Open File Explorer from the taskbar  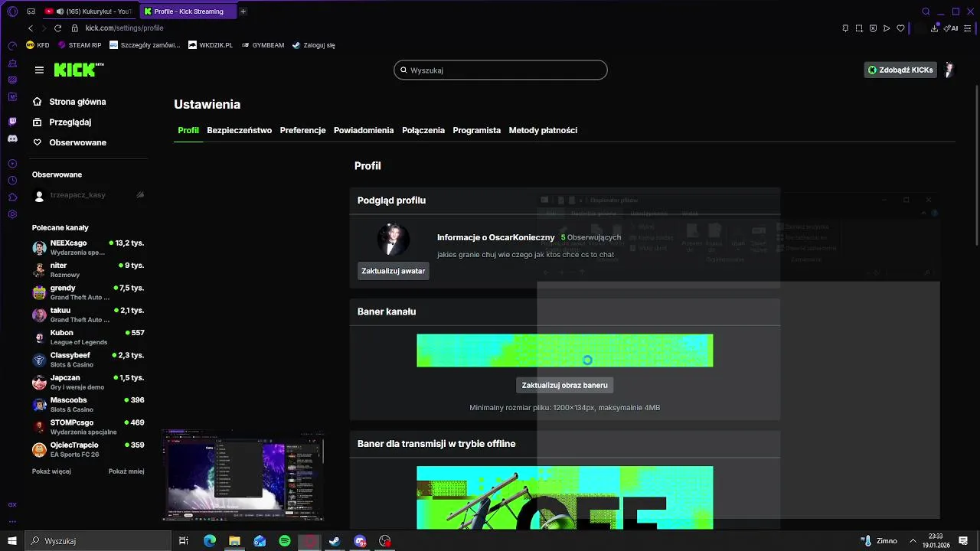pyautogui.click(x=234, y=541)
